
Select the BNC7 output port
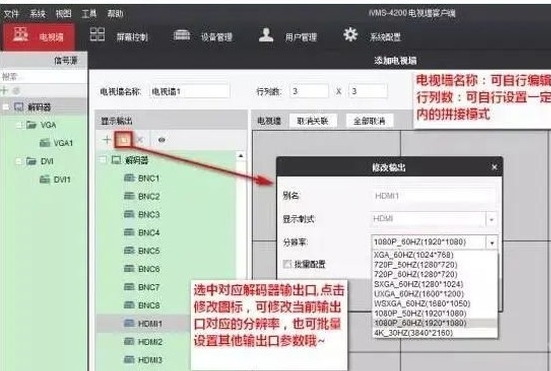[142, 287]
